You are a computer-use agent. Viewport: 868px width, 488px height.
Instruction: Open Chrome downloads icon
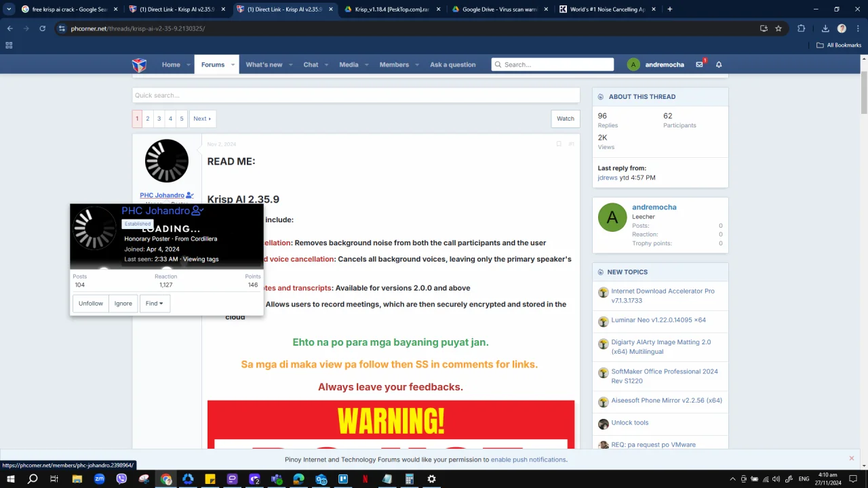tap(825, 28)
